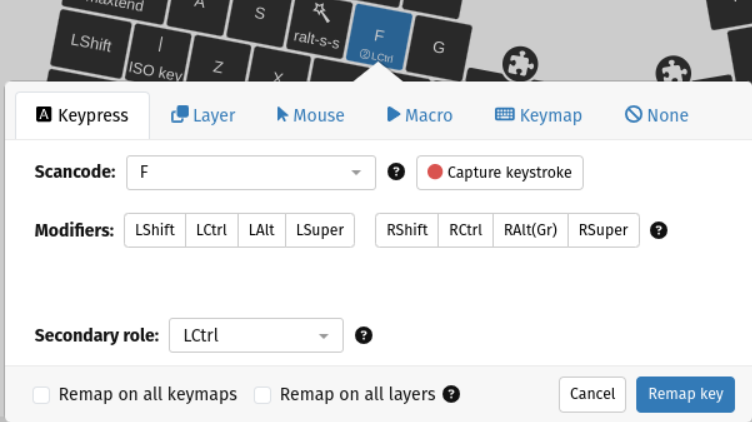Viewport: 752px width, 422px height.
Task: Toggle the RAlt(Gr) modifier button
Action: (531, 230)
